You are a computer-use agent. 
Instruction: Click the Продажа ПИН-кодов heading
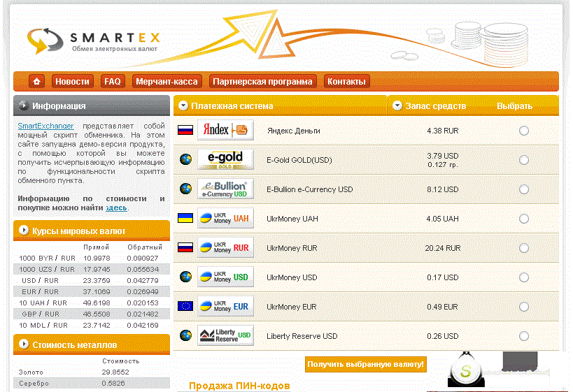[x=239, y=386]
